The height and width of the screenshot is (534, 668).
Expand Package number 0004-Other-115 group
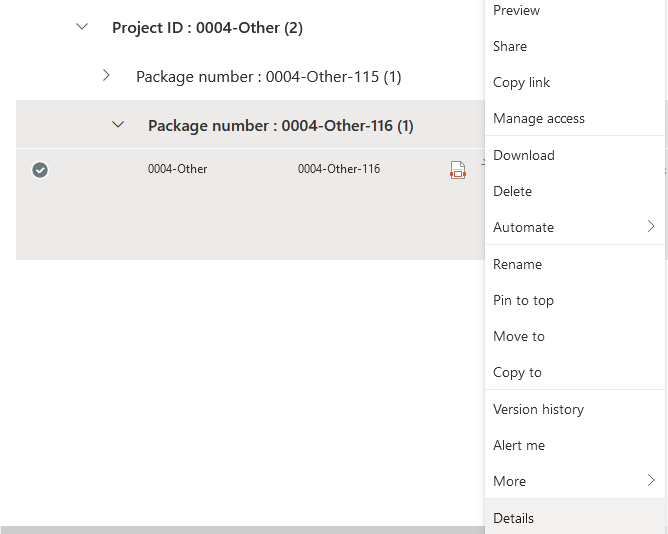[107, 75]
